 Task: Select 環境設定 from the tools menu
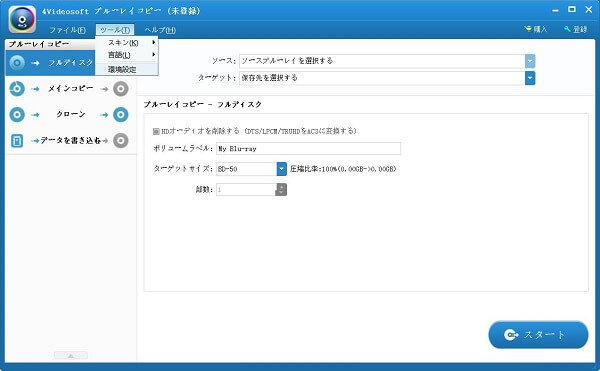(x=127, y=69)
